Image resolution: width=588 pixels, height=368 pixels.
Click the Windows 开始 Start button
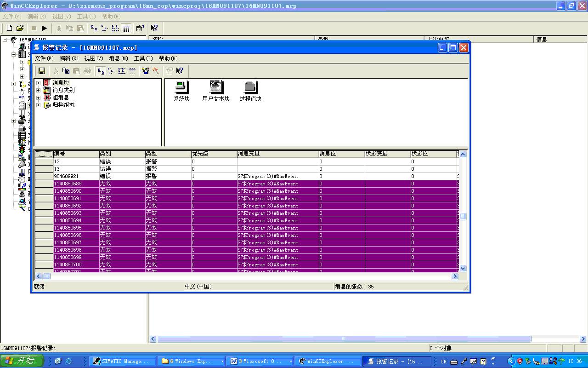click(x=22, y=361)
